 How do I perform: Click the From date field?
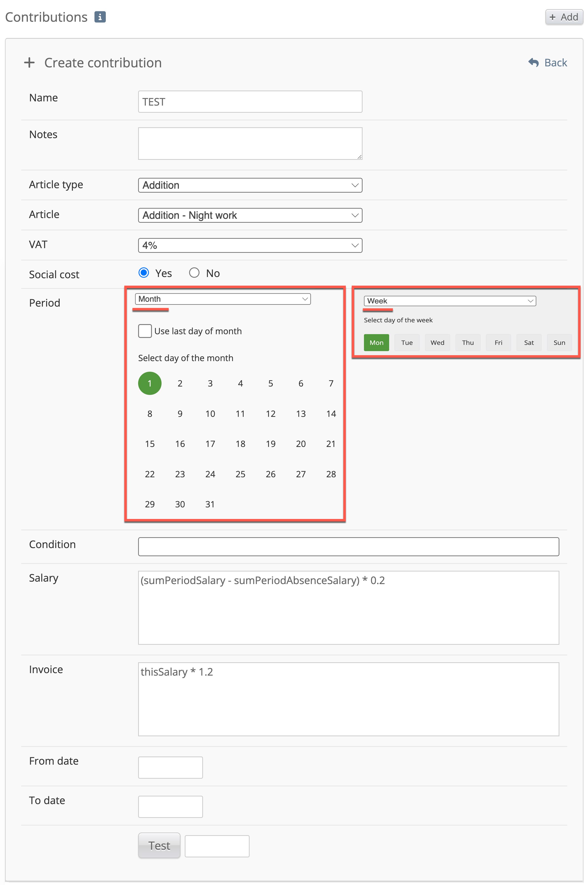[170, 767]
